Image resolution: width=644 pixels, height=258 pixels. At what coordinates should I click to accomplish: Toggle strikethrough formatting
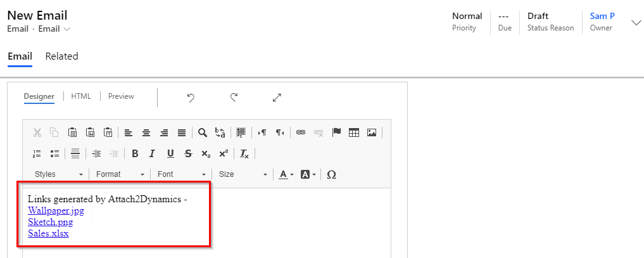pos(188,153)
